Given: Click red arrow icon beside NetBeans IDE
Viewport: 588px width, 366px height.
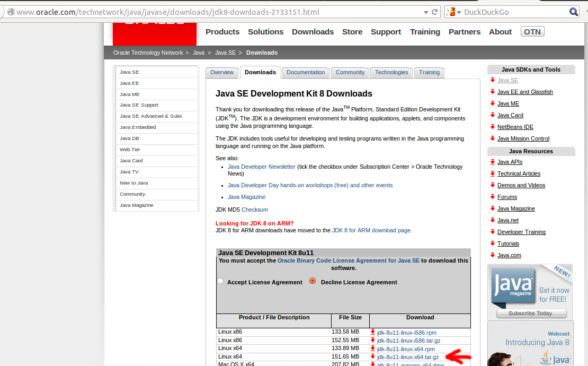Looking at the screenshot, I should (492, 126).
